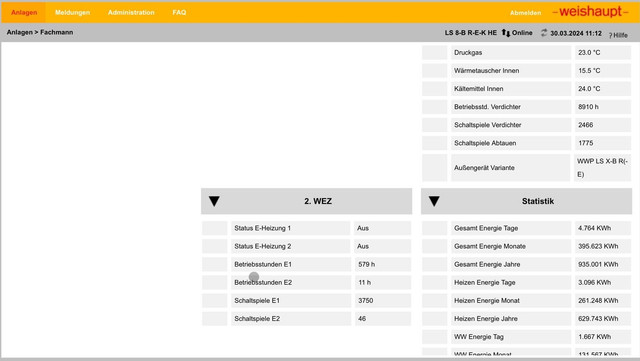Click the 3.096 KWh value
This screenshot has width=640, height=361.
click(x=594, y=282)
